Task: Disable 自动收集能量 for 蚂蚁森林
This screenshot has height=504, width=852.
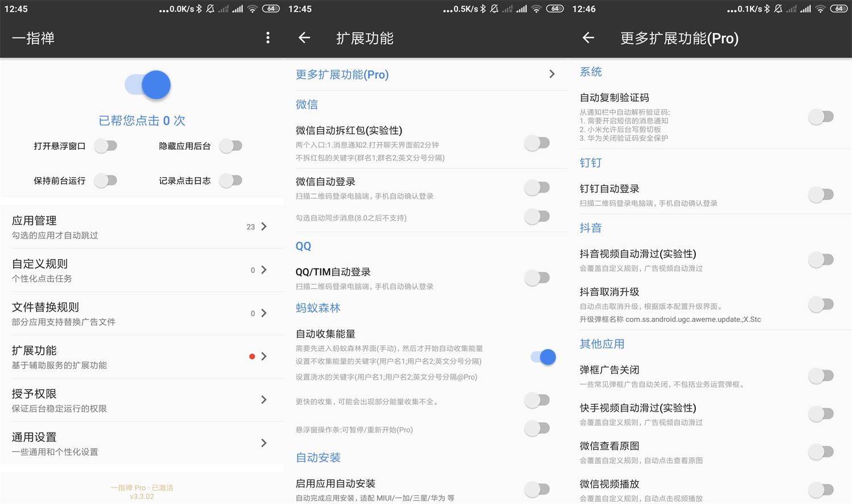Action: pyautogui.click(x=542, y=357)
